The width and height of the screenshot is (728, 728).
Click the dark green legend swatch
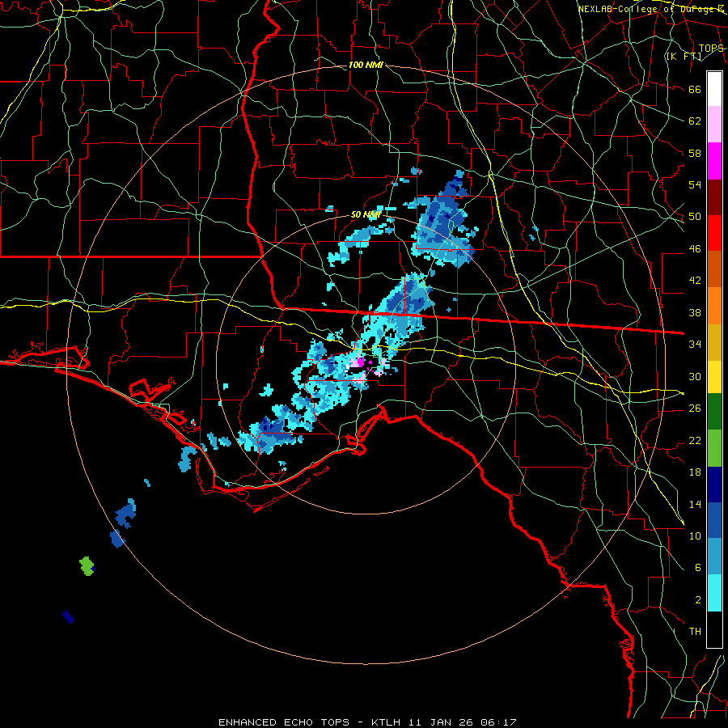[714, 412]
